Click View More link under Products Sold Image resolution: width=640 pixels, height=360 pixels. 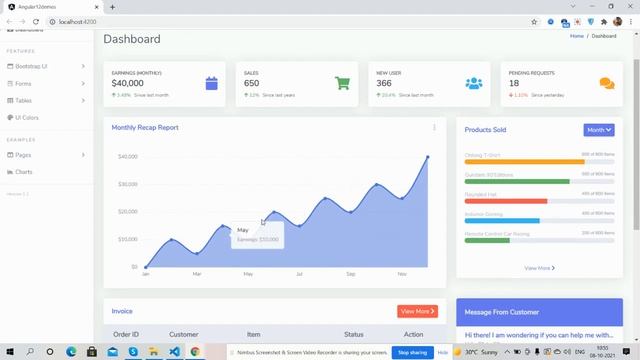click(539, 268)
